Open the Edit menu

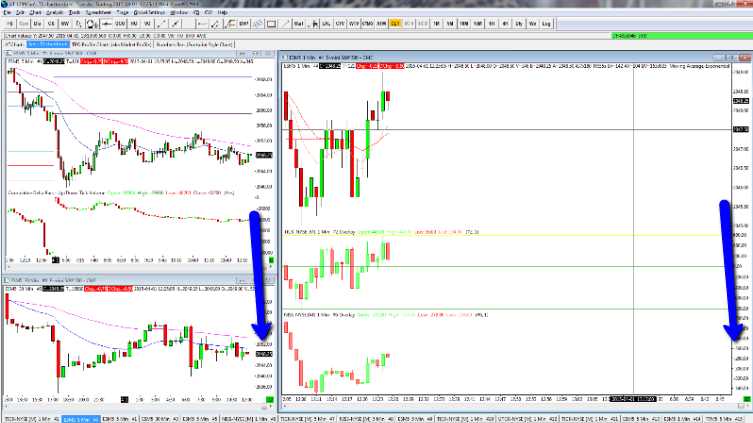[21, 12]
